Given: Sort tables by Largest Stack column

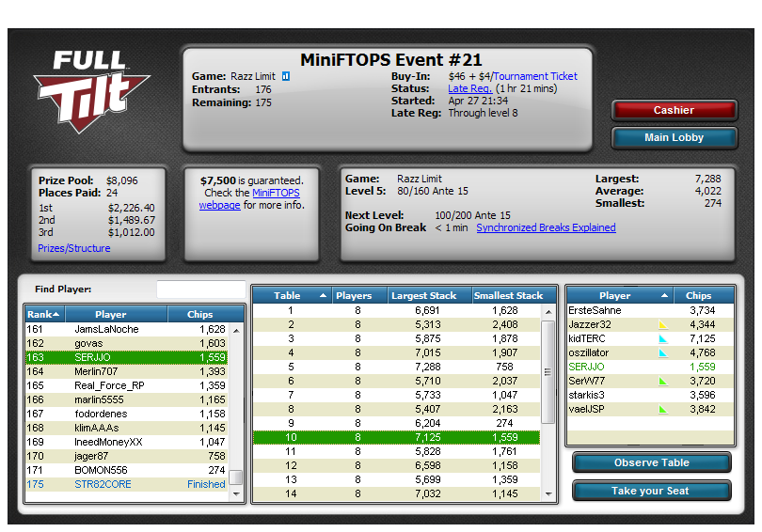Looking at the screenshot, I should pyautogui.click(x=430, y=295).
